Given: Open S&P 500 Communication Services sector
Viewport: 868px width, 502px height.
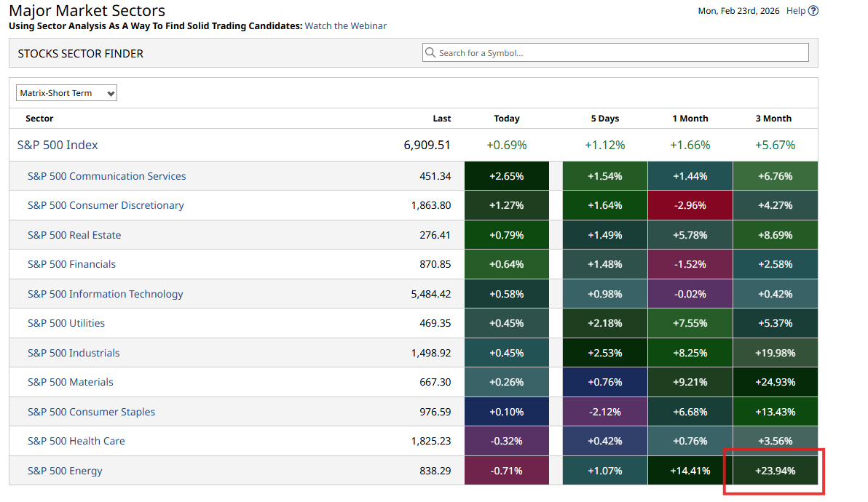Looking at the screenshot, I should 106,176.
